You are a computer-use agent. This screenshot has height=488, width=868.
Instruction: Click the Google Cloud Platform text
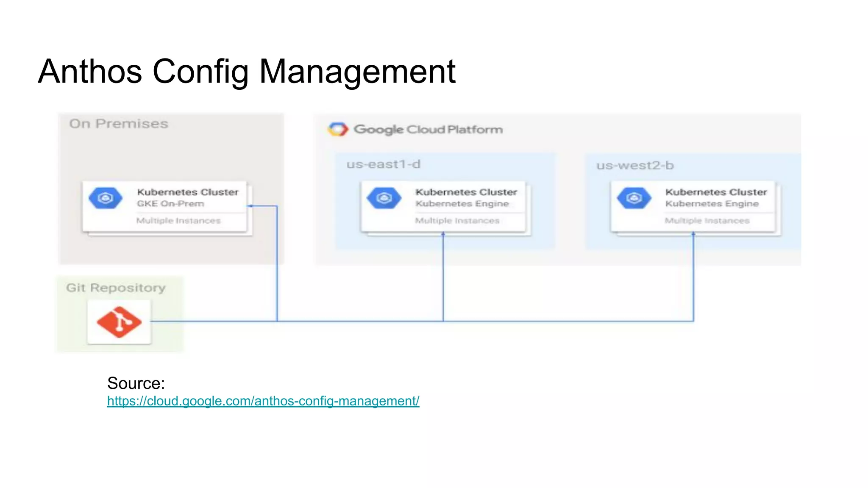point(428,129)
